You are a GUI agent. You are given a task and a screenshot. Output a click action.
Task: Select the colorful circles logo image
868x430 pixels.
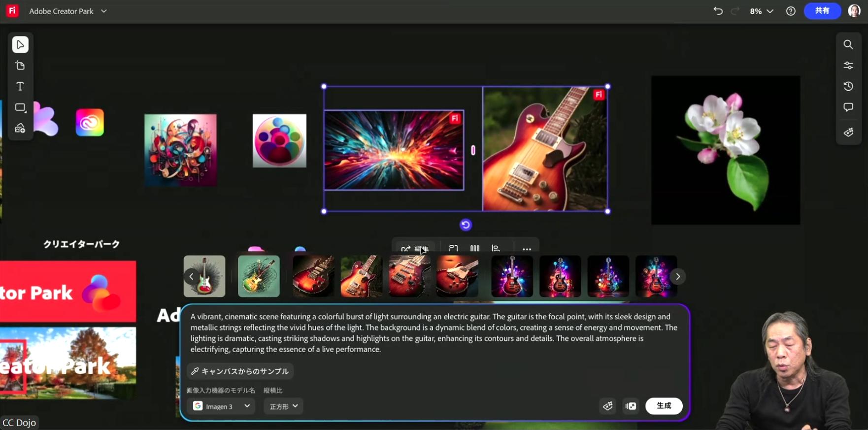[279, 141]
